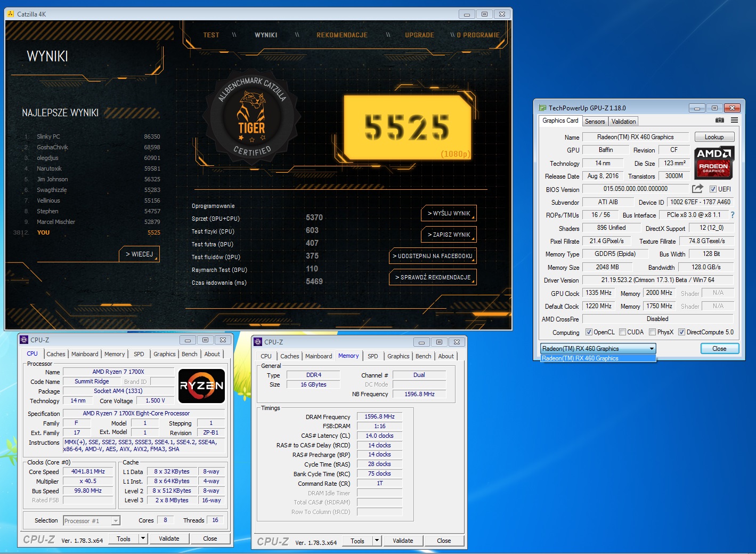The width and height of the screenshot is (756, 554).
Task: Click the BIOS export share icon in GPU-Z
Action: click(697, 189)
